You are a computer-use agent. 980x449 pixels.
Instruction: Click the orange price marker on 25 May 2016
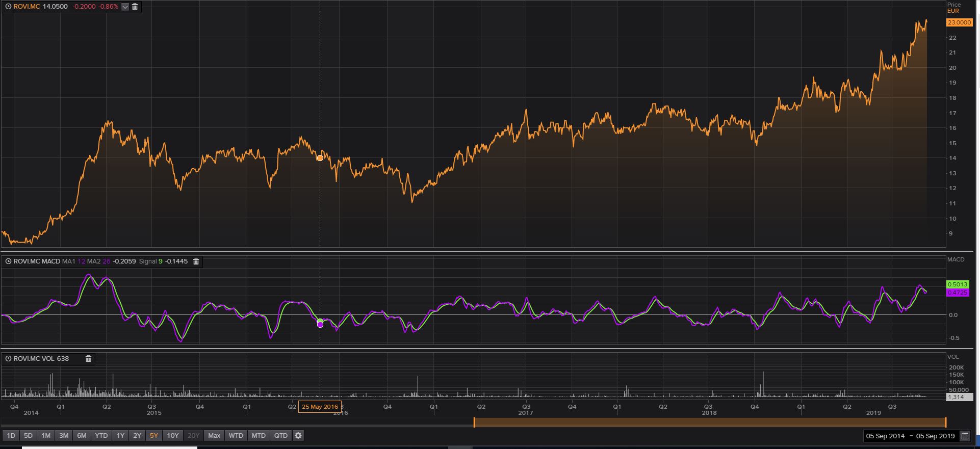(320, 158)
